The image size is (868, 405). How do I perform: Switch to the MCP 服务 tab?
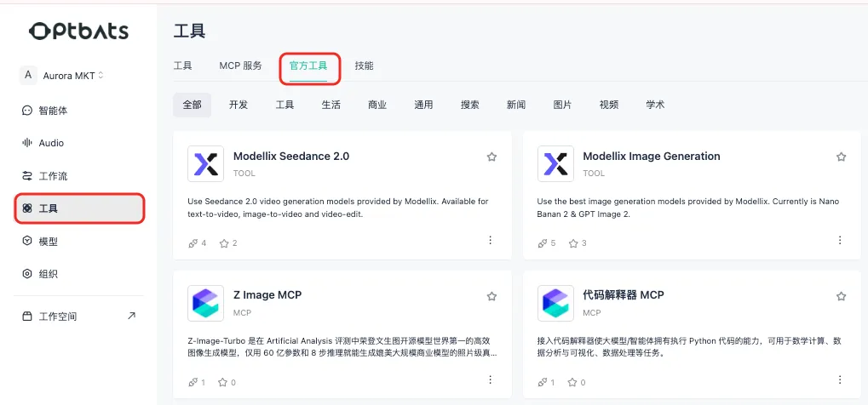[240, 66]
